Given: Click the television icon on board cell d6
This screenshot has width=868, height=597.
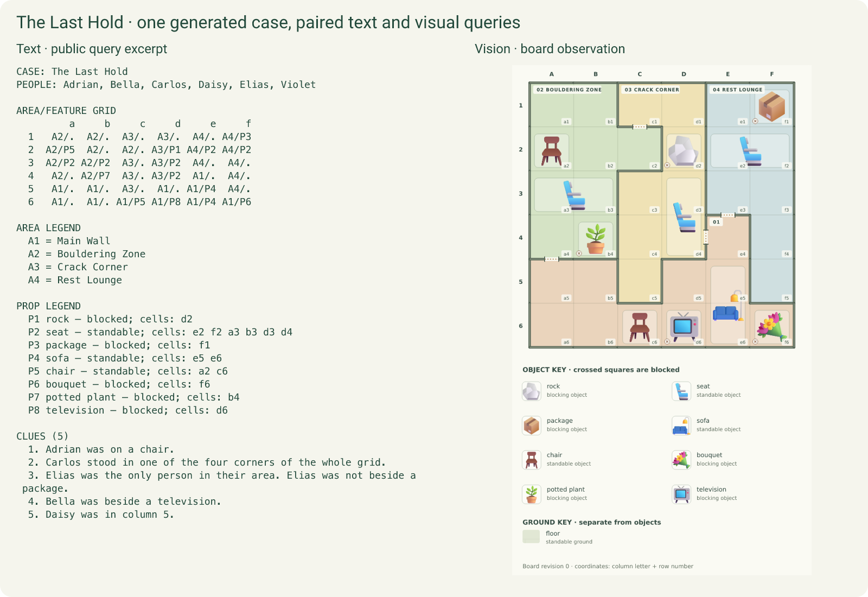Looking at the screenshot, I should pos(683,326).
